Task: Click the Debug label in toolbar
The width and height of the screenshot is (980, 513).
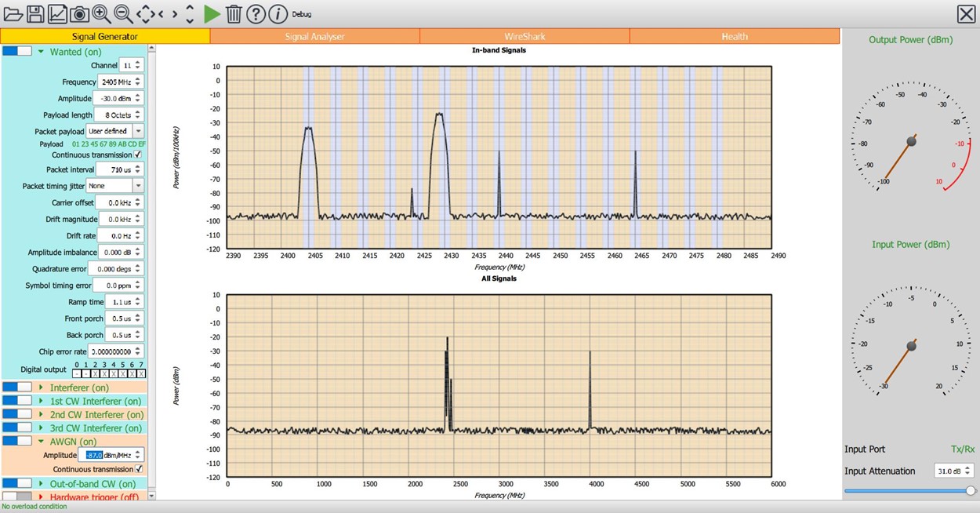Action: point(302,14)
